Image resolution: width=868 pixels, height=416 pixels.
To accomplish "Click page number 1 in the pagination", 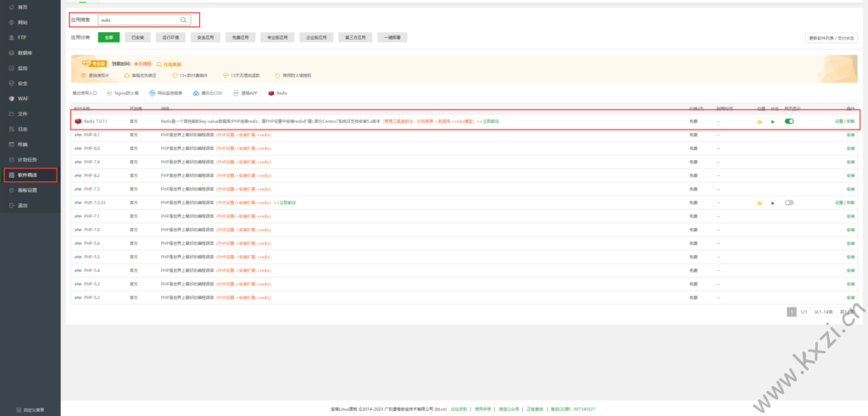I will click(792, 312).
